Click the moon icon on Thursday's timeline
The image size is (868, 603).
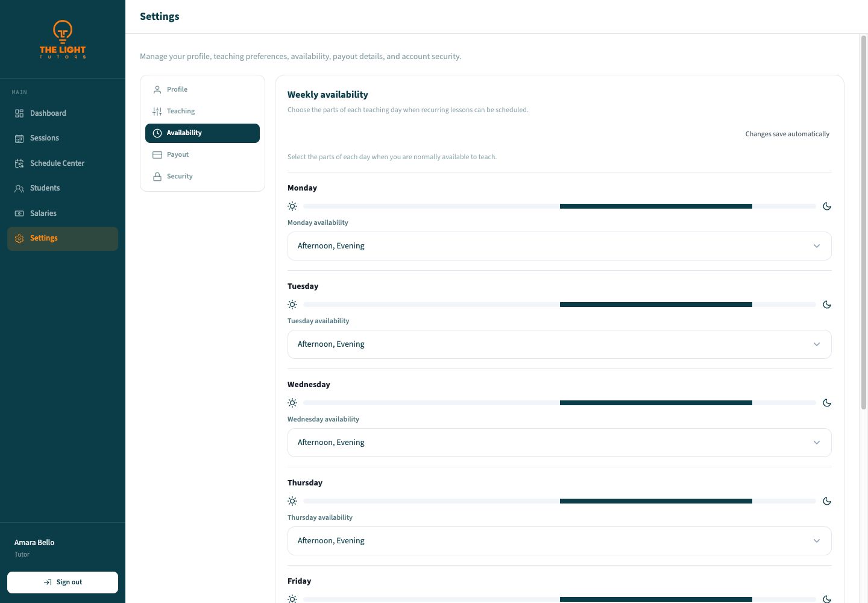tap(827, 501)
